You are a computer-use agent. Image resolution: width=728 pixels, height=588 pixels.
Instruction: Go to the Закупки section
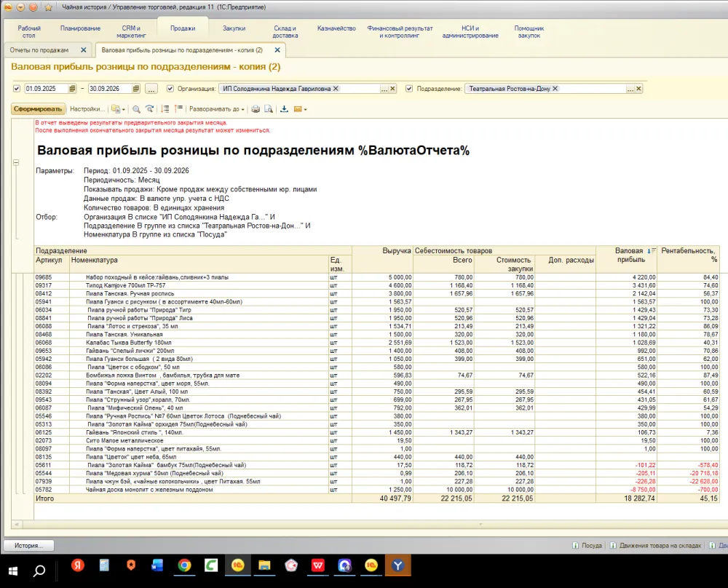[234, 28]
